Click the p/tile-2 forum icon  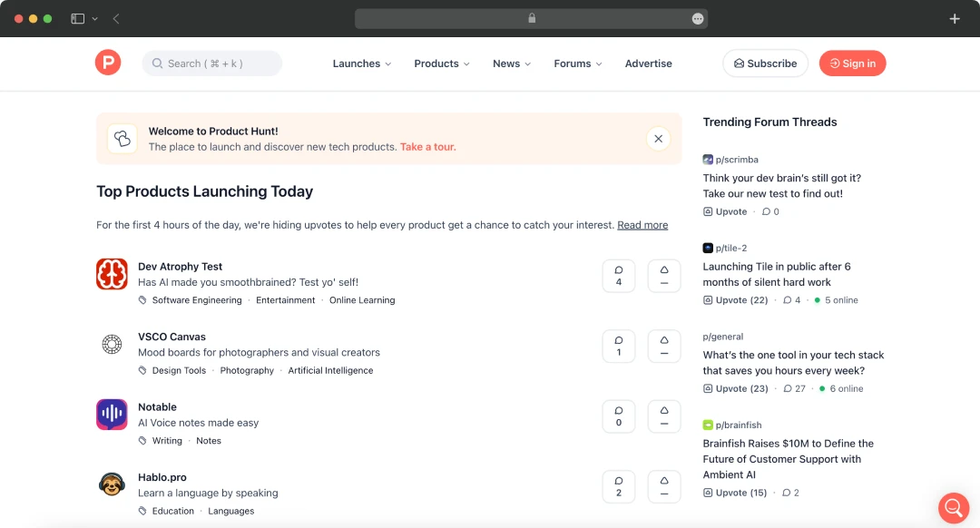[x=708, y=248]
